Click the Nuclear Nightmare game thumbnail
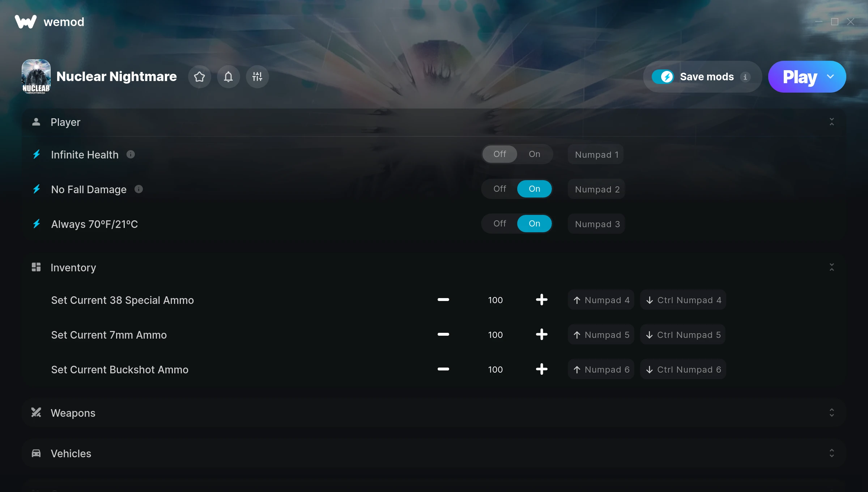The width and height of the screenshot is (868, 492). [36, 77]
